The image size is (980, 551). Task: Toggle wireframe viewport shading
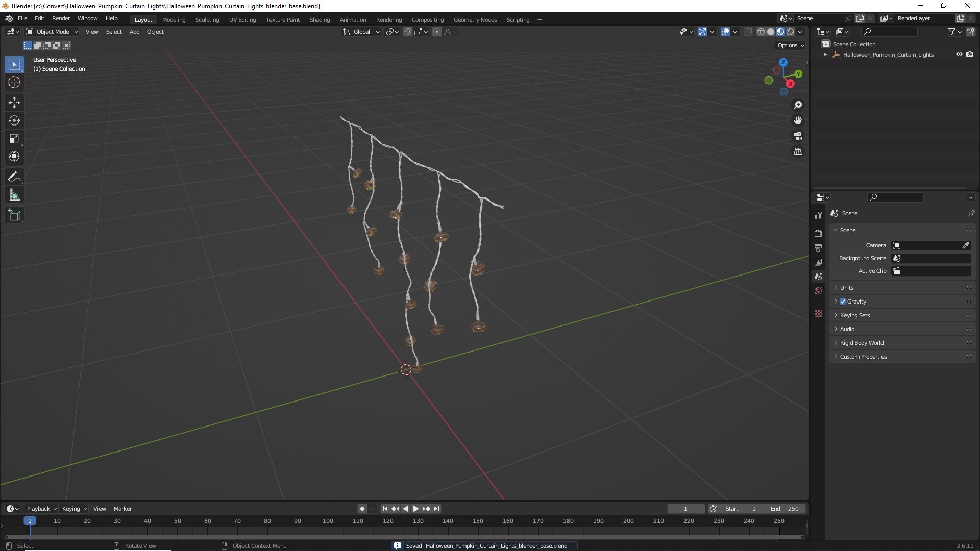[761, 32]
